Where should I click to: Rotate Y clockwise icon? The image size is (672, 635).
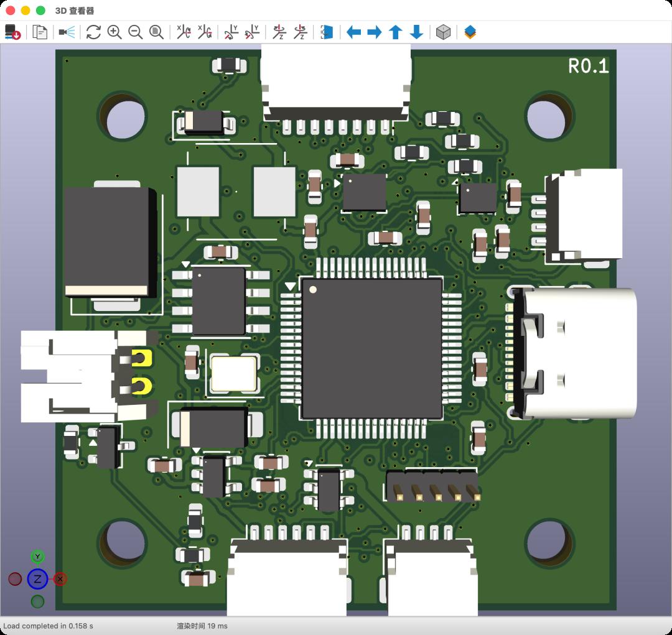tap(231, 32)
